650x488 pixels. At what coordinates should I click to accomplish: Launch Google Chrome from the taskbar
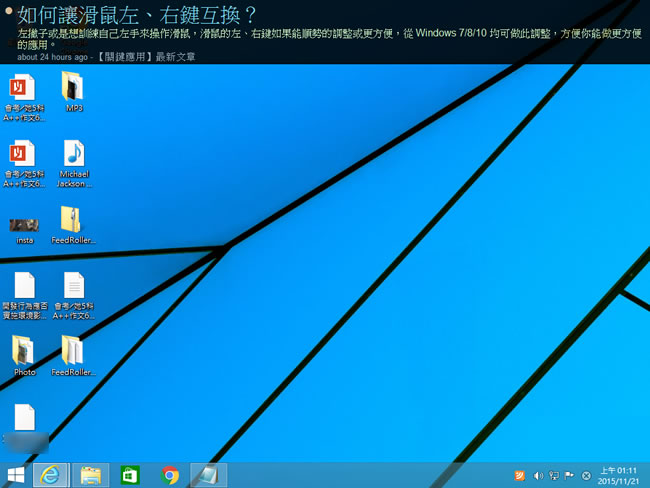170,474
